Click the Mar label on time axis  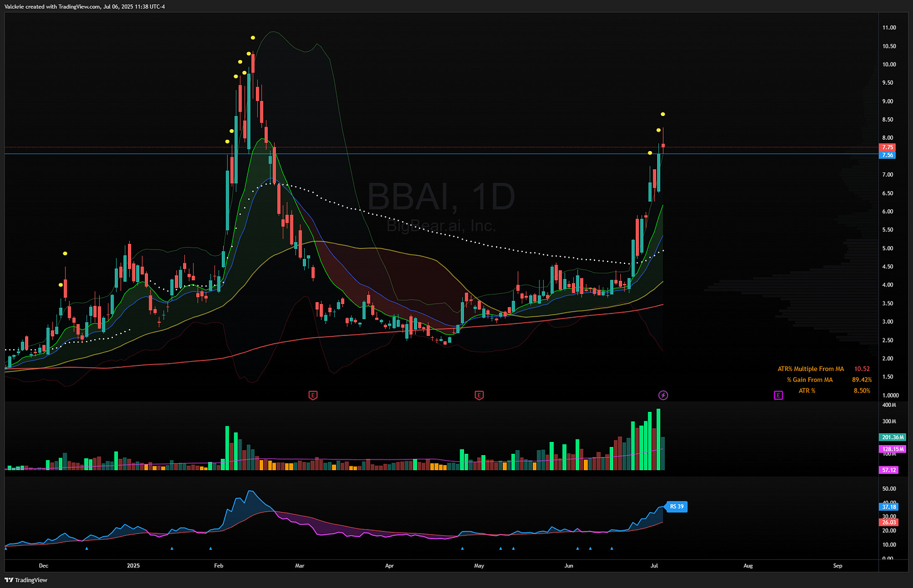(x=300, y=565)
